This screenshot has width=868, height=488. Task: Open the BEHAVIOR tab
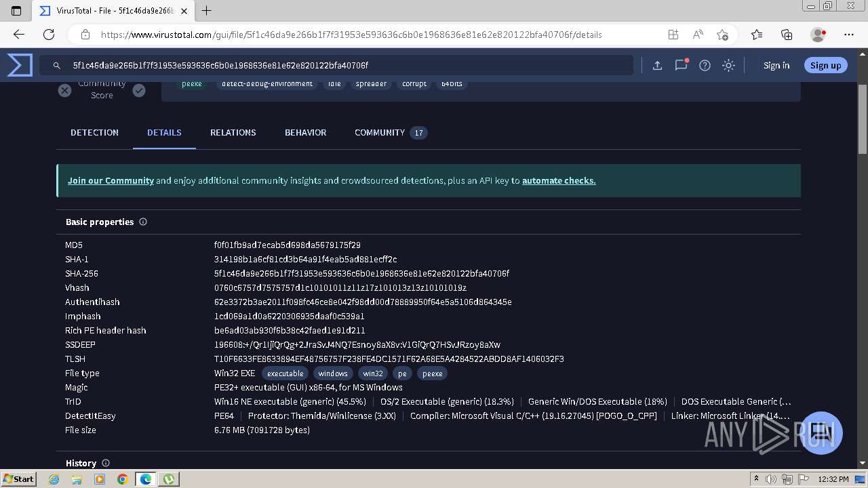(305, 132)
